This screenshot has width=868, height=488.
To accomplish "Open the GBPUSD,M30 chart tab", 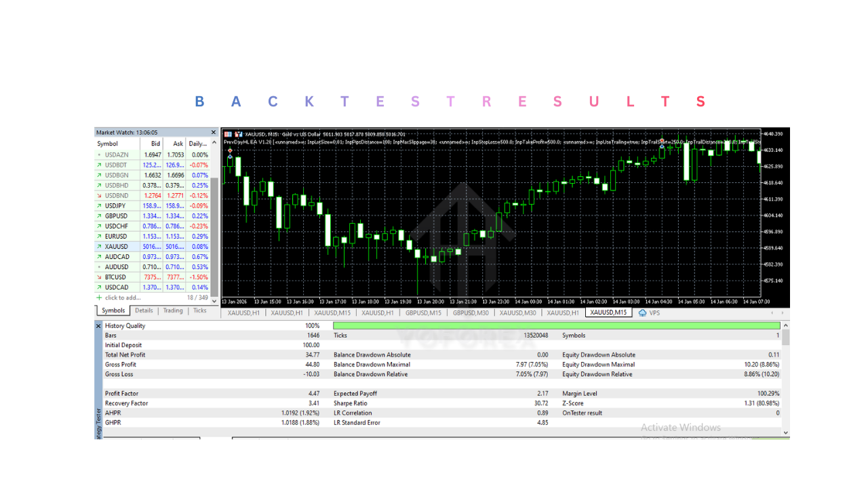I will pyautogui.click(x=471, y=313).
